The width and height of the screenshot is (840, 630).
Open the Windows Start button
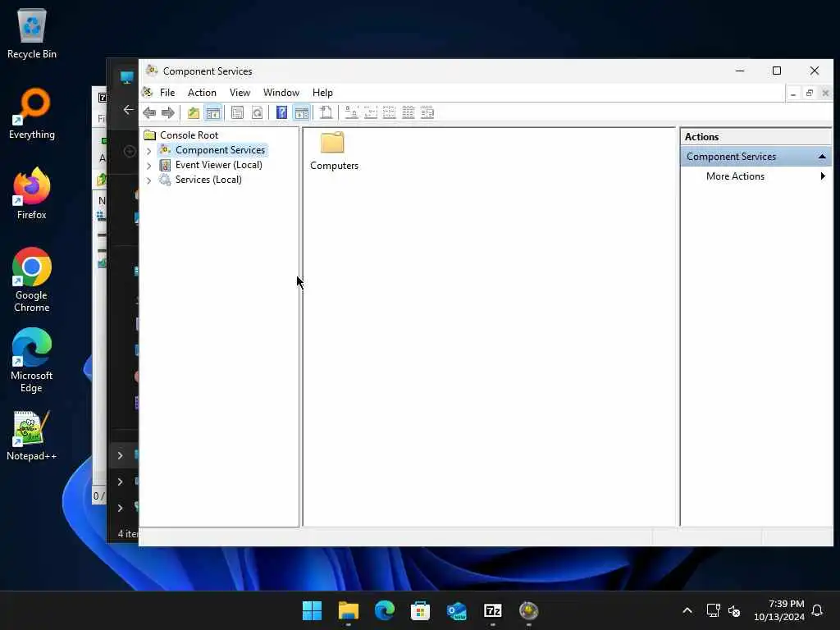click(x=312, y=610)
